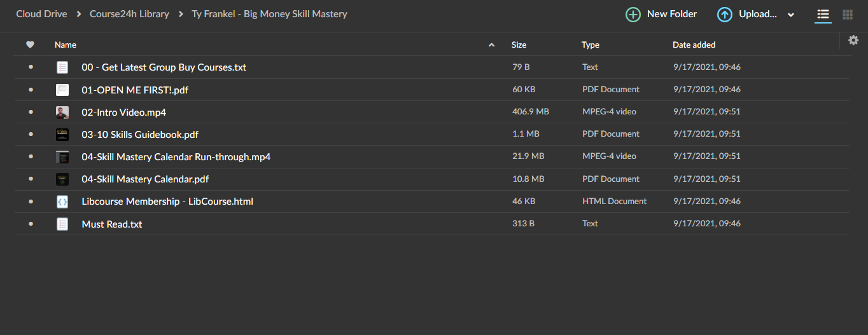The width and height of the screenshot is (868, 335).
Task: Click the HTML Document type cell
Action: tap(614, 201)
